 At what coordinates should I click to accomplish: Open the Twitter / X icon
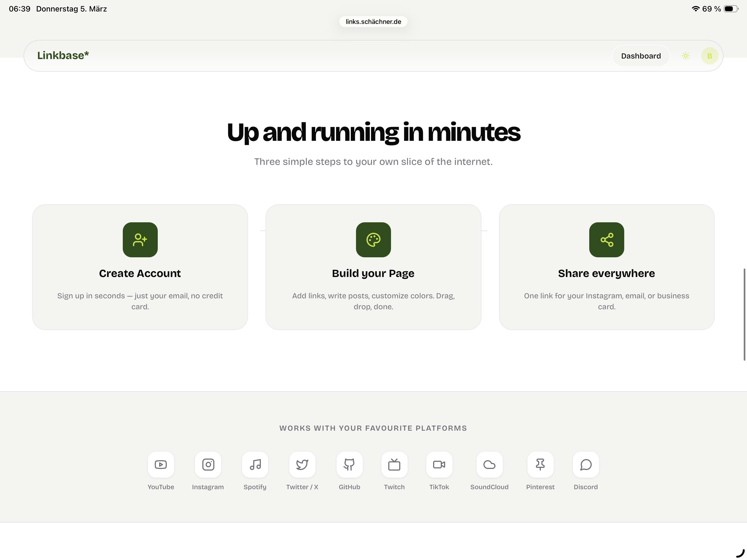[302, 465]
